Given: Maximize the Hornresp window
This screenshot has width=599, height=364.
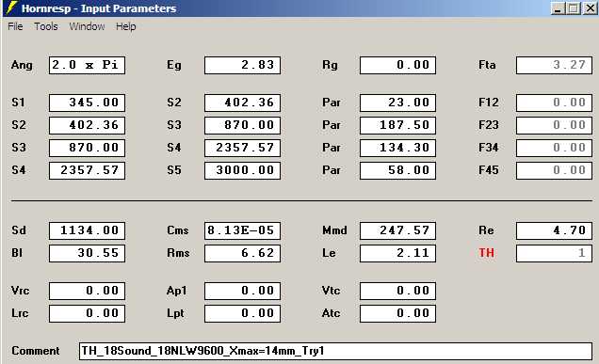Looking at the screenshot, I should click(574, 8).
